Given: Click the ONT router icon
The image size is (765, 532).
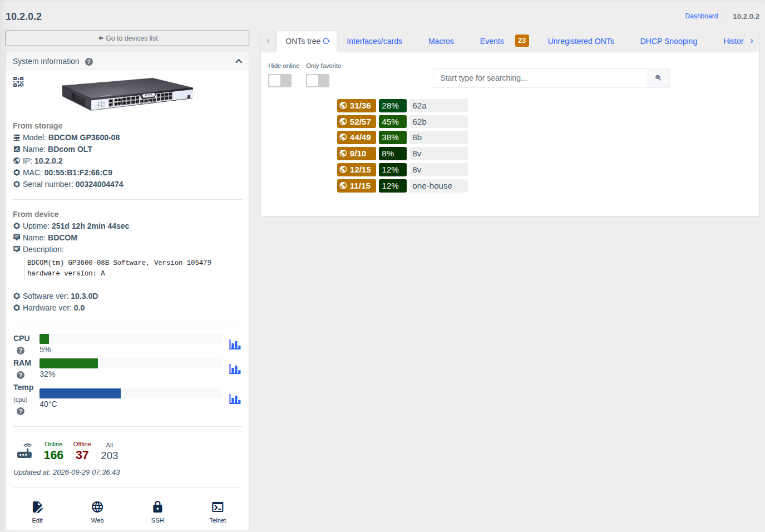Looking at the screenshot, I should tap(24, 451).
